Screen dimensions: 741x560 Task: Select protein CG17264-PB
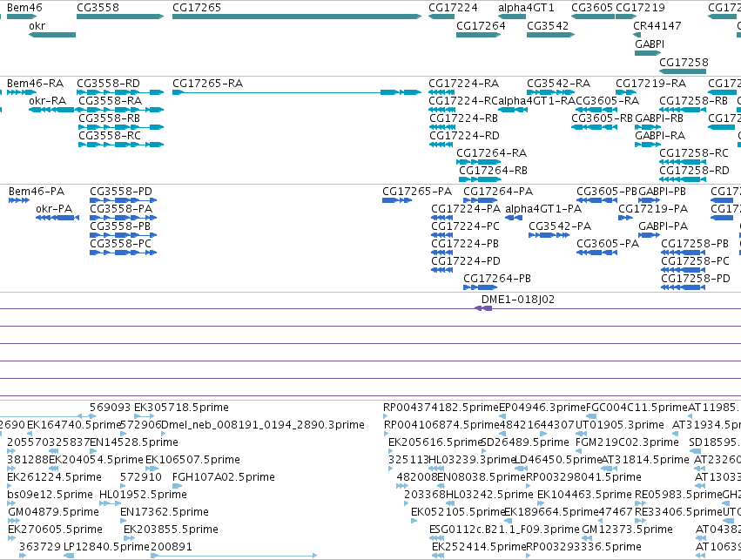pyautogui.click(x=480, y=287)
